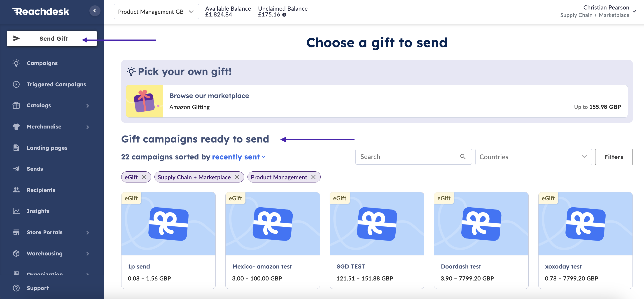The width and height of the screenshot is (644, 299).
Task: Select the Doordash test campaign card
Action: point(481,240)
